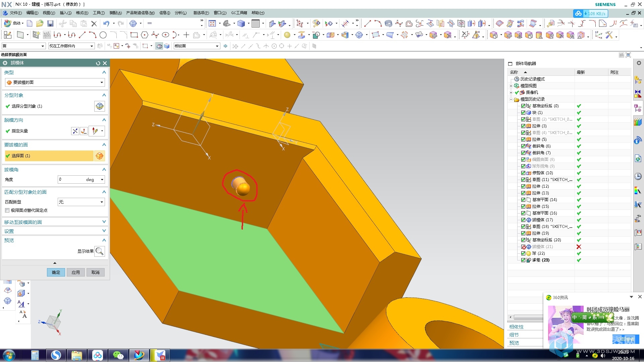The width and height of the screenshot is (644, 362).
Task: Toggle the 极限面点替代固定点 checkbox
Action: 7,210
